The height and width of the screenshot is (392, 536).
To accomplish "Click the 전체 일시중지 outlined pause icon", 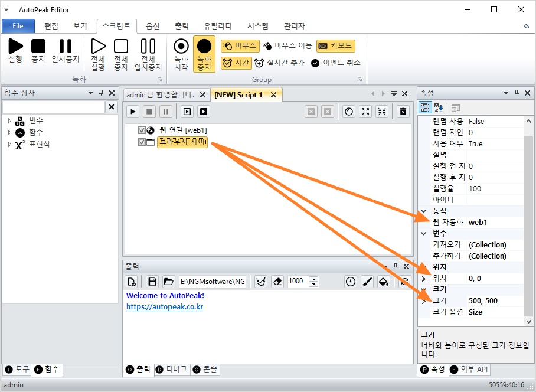I will [148, 46].
